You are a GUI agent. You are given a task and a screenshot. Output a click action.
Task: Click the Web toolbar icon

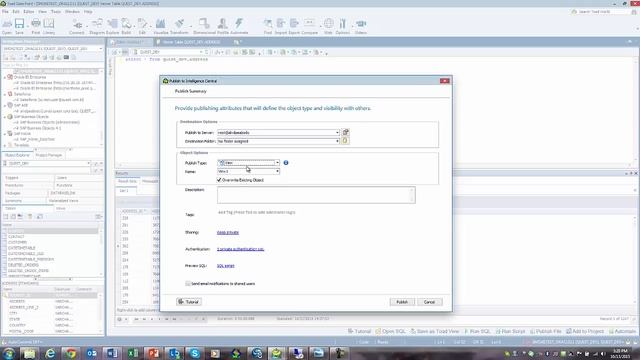[329, 27]
